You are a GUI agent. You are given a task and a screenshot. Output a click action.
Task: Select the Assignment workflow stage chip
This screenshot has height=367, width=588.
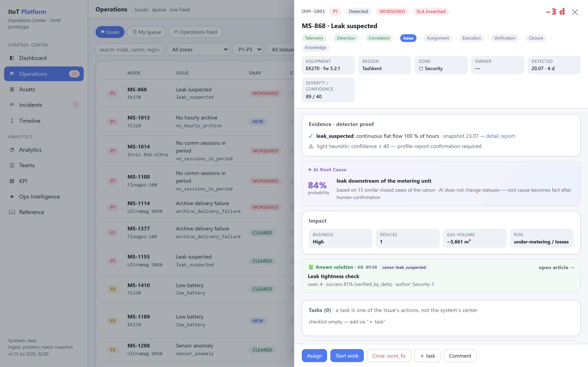[438, 38]
